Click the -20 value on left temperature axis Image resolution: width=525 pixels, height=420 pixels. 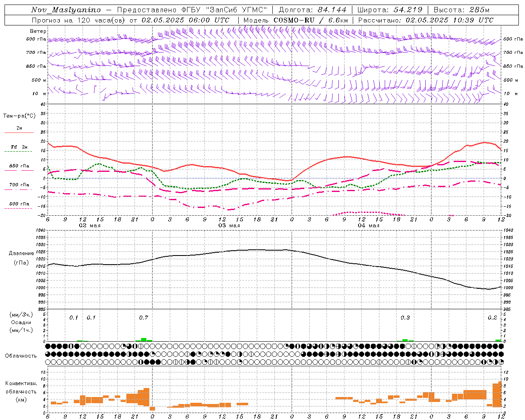(42, 215)
